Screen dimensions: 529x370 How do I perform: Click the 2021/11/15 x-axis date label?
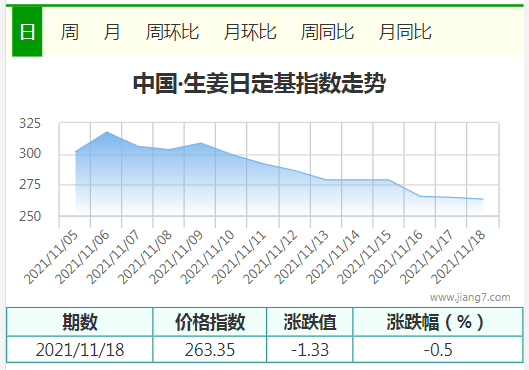(364, 257)
